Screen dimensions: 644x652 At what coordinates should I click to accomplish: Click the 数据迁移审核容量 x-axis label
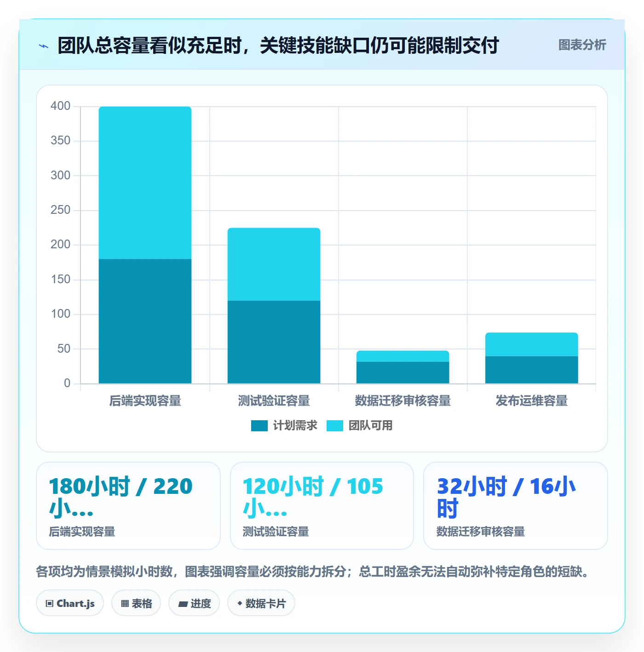402,401
